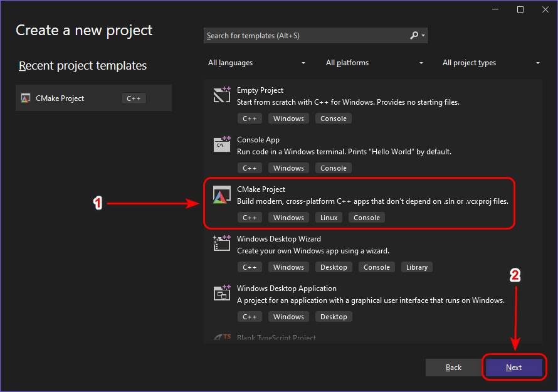Click the Console App template icon

[223, 145]
